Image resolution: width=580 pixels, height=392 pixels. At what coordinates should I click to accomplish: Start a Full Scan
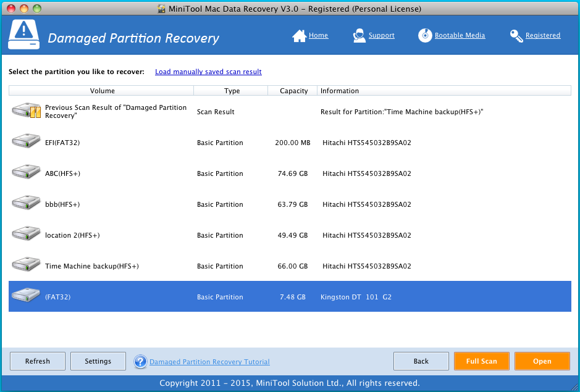(x=482, y=361)
